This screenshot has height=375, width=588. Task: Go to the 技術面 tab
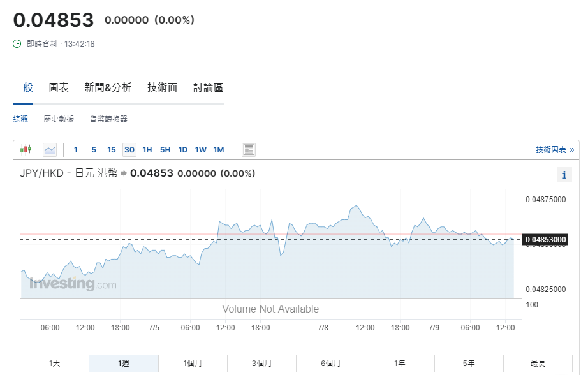point(162,88)
